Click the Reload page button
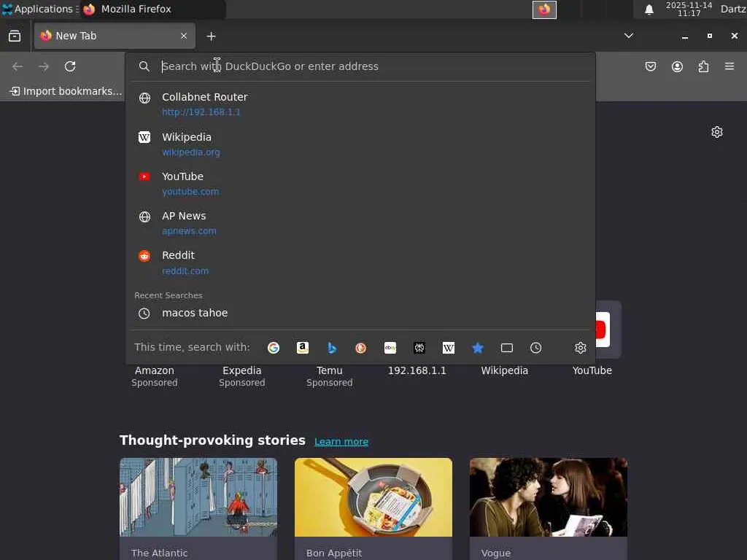The image size is (747, 560). [70, 66]
